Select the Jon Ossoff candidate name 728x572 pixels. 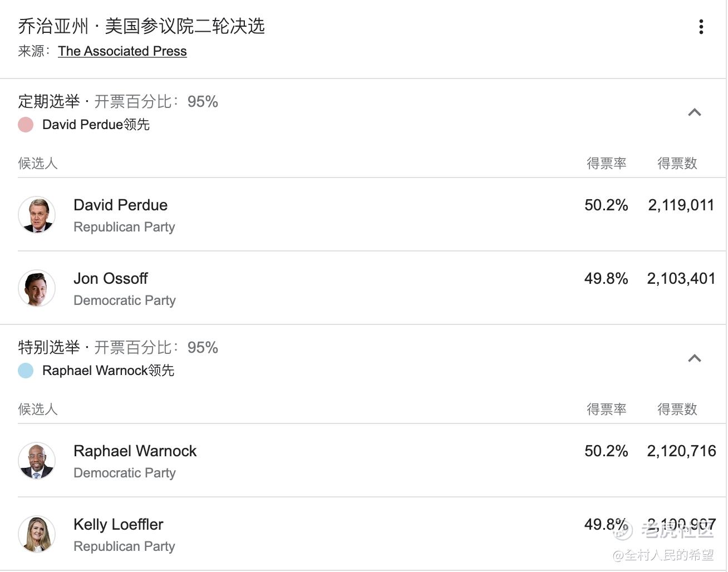tap(110, 279)
